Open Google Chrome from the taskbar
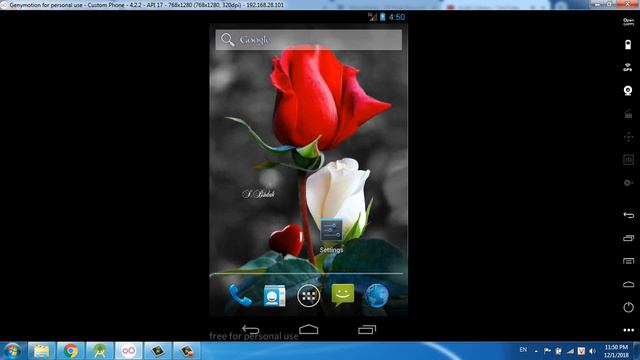 point(70,351)
